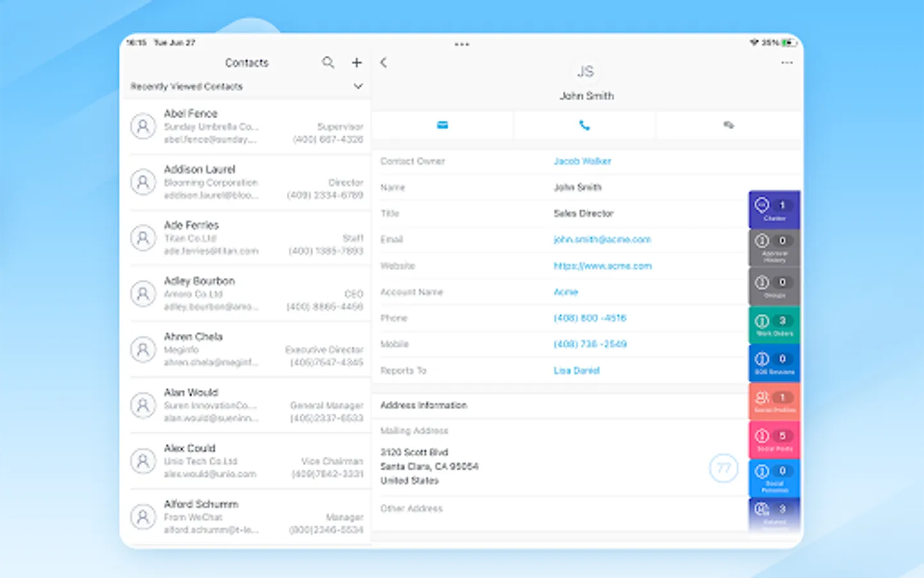Open the Chatter related tile
Viewport: 924px width, 578px height.
click(774, 209)
